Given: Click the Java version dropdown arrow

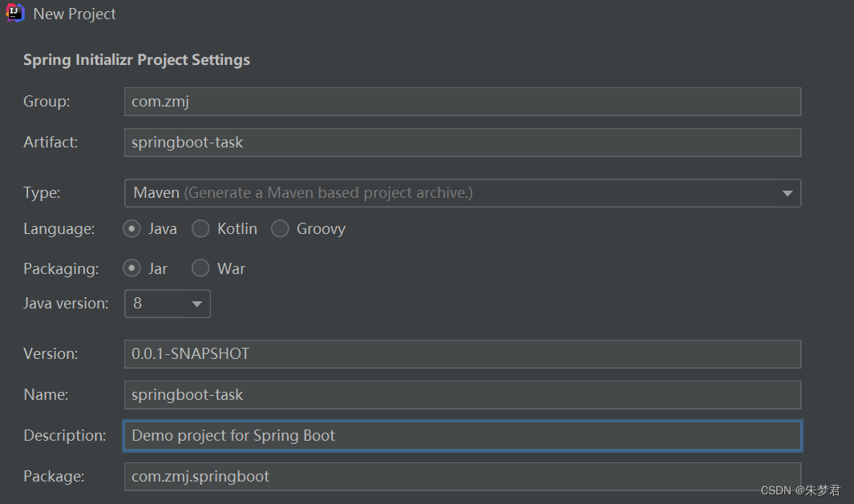Looking at the screenshot, I should (x=196, y=304).
